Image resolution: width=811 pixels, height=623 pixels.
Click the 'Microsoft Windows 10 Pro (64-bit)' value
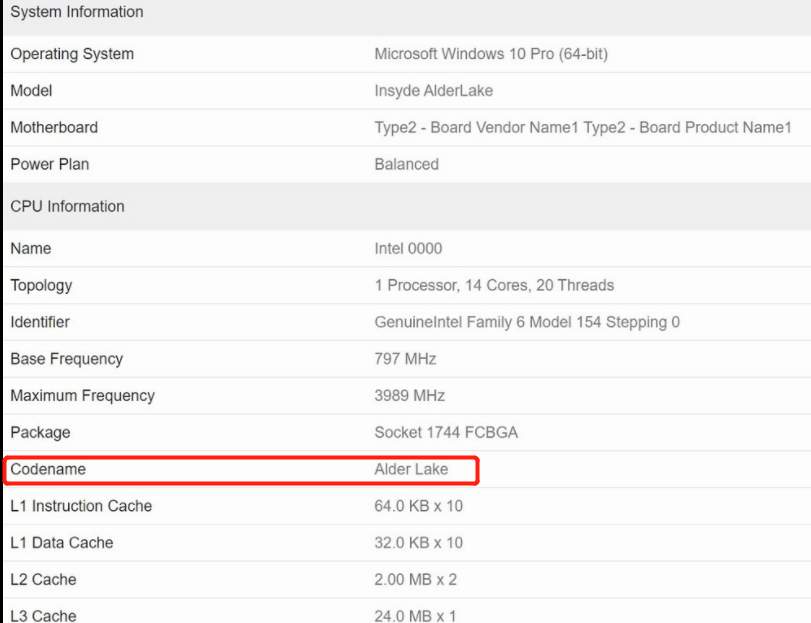click(491, 54)
